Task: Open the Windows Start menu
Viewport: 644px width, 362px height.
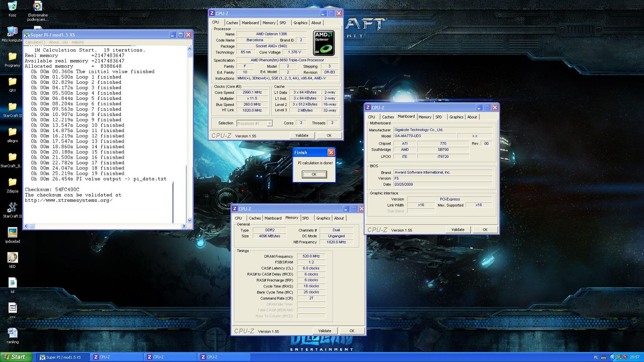Action: point(16,357)
